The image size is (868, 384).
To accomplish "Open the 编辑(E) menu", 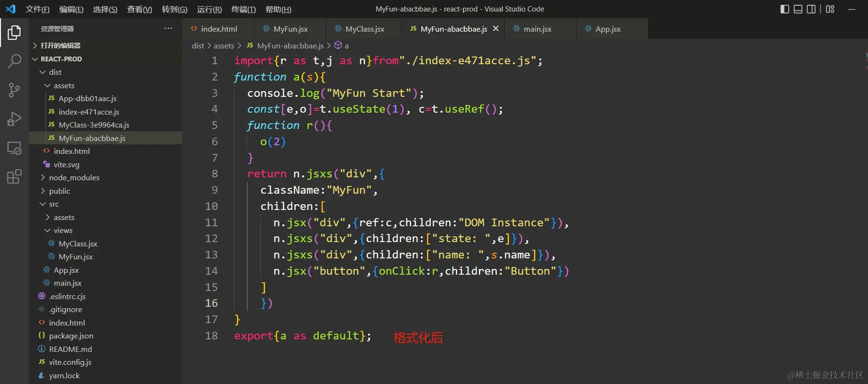I will (x=71, y=9).
